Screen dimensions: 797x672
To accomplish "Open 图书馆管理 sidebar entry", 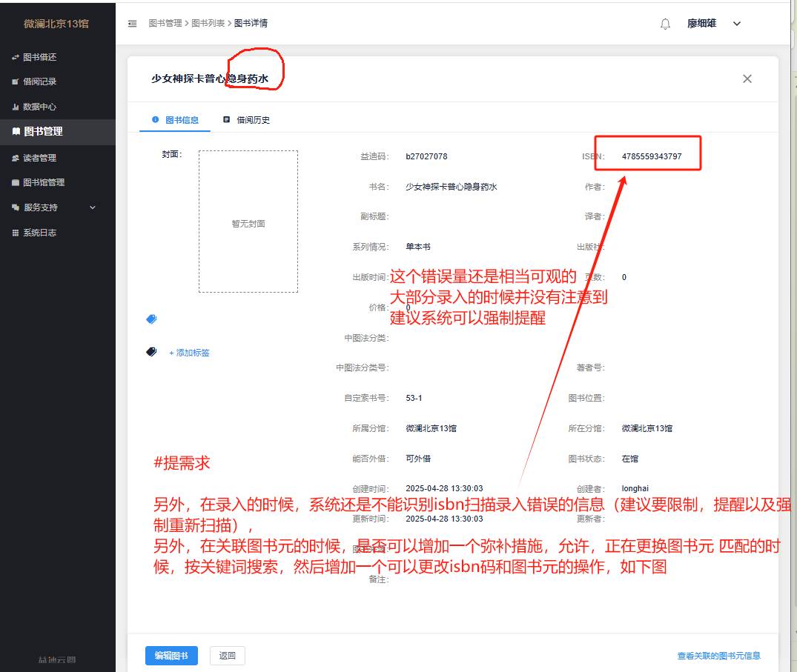I will [x=44, y=182].
